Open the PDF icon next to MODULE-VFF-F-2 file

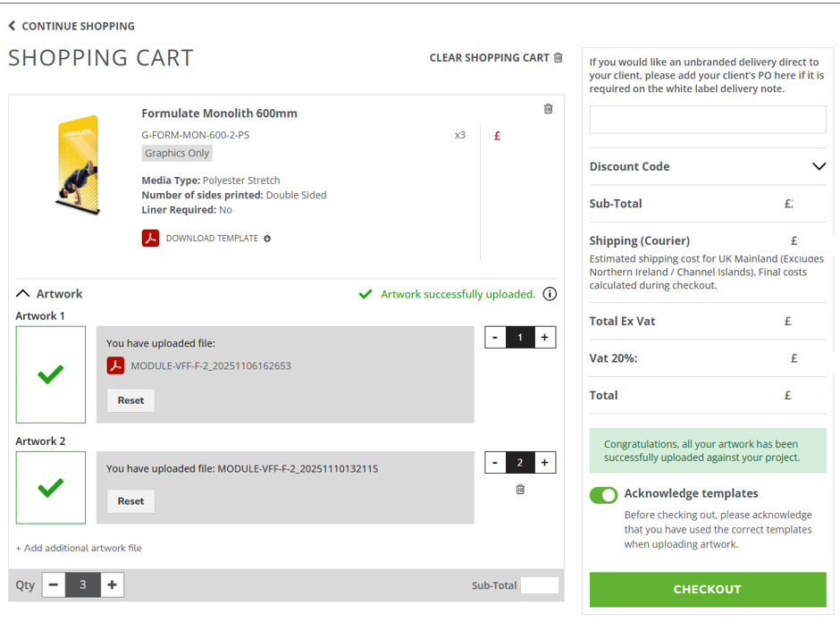point(117,365)
